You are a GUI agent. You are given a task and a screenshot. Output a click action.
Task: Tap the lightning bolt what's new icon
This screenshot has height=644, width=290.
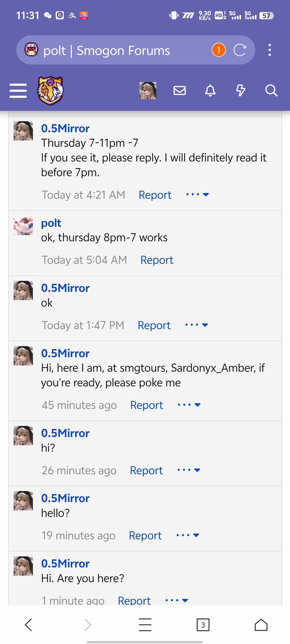pyautogui.click(x=241, y=90)
